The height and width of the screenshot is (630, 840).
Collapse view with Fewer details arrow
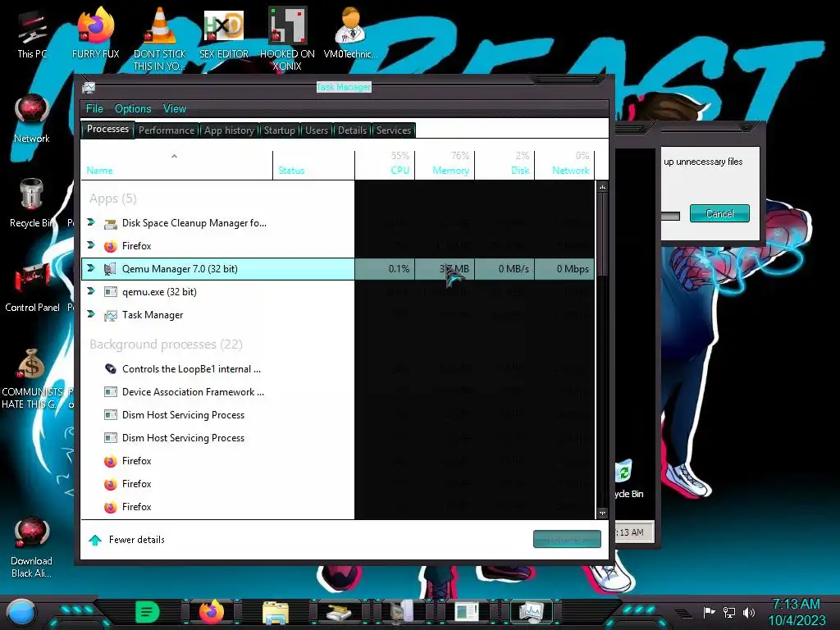click(95, 540)
